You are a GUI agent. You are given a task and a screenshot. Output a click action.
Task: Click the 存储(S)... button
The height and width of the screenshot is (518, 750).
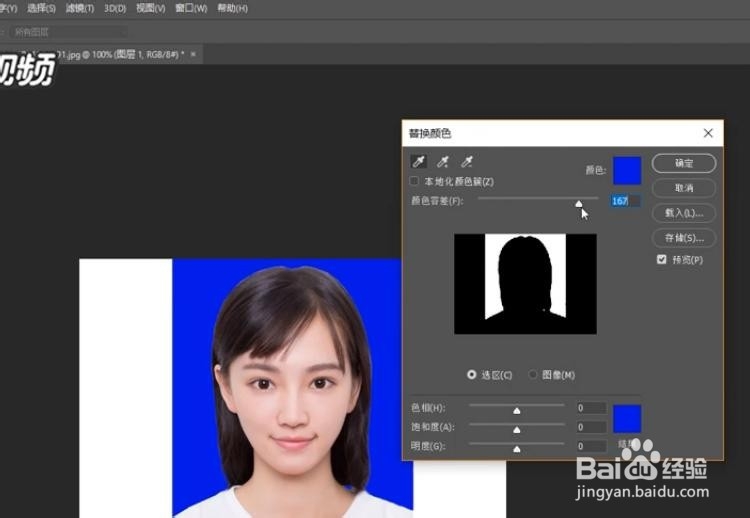pyautogui.click(x=684, y=238)
